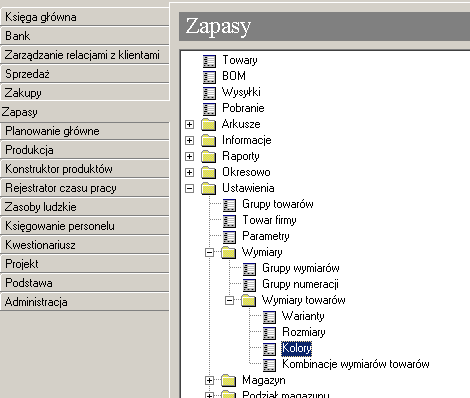Expand the Magazyn folder

coord(209,380)
